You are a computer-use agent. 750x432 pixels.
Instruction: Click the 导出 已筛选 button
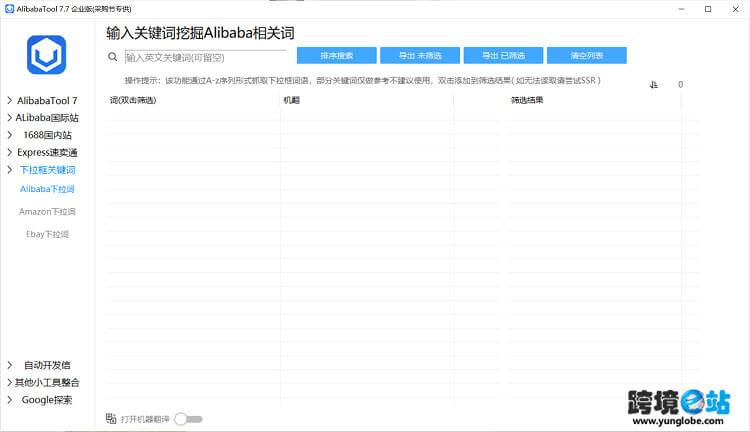coord(503,55)
